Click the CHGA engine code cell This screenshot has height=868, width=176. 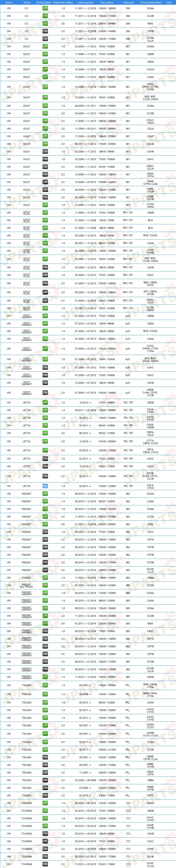click(150, 46)
